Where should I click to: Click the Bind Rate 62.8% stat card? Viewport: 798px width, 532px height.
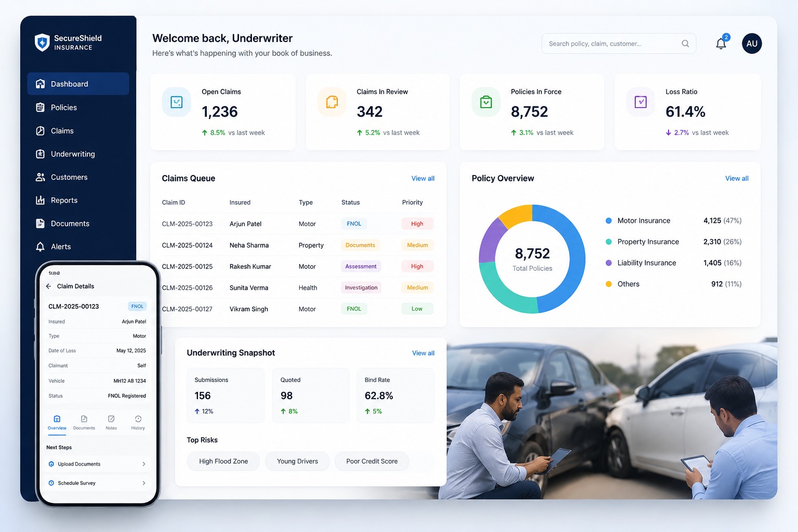pyautogui.click(x=395, y=395)
